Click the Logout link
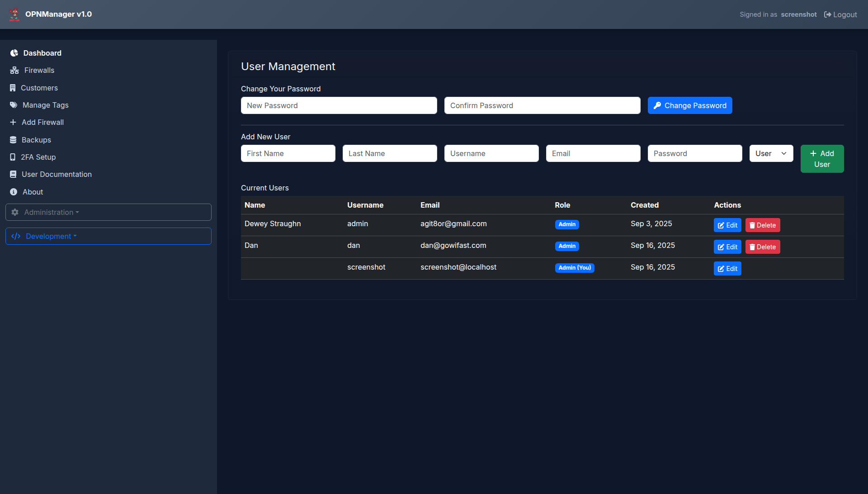The image size is (868, 494). pos(840,14)
